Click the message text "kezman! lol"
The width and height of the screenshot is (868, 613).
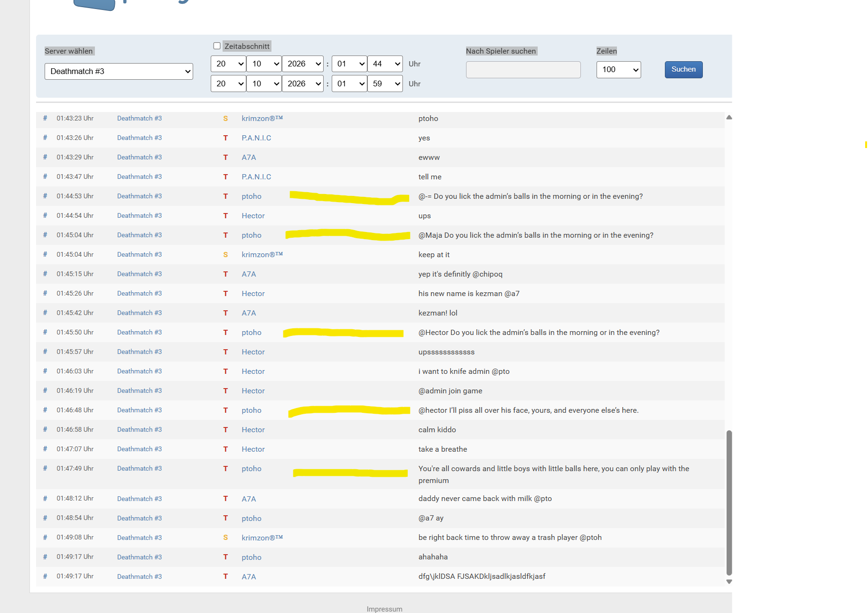click(x=438, y=313)
